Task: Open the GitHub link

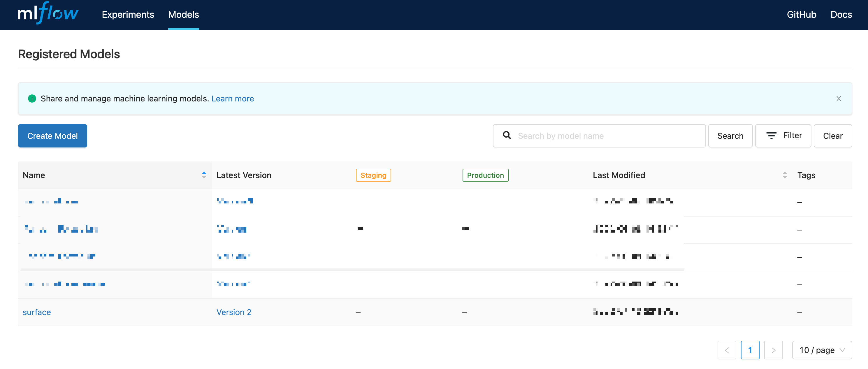Action: tap(801, 15)
